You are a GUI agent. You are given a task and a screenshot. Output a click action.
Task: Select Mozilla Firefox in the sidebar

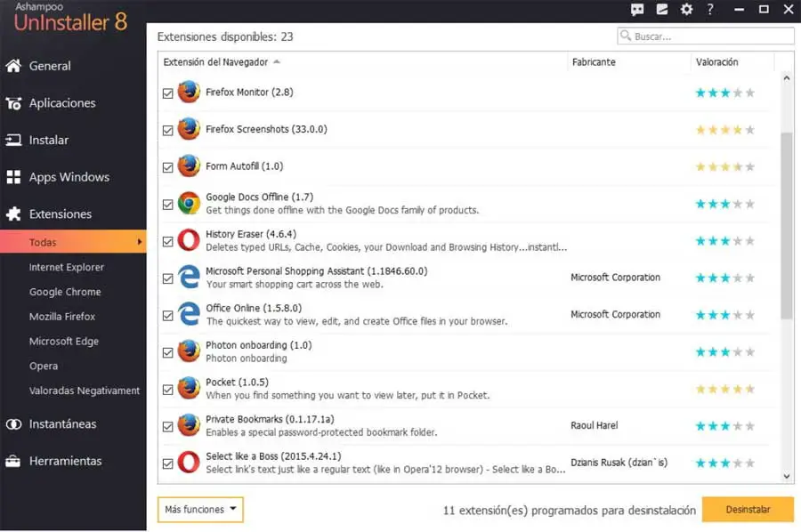(x=62, y=317)
